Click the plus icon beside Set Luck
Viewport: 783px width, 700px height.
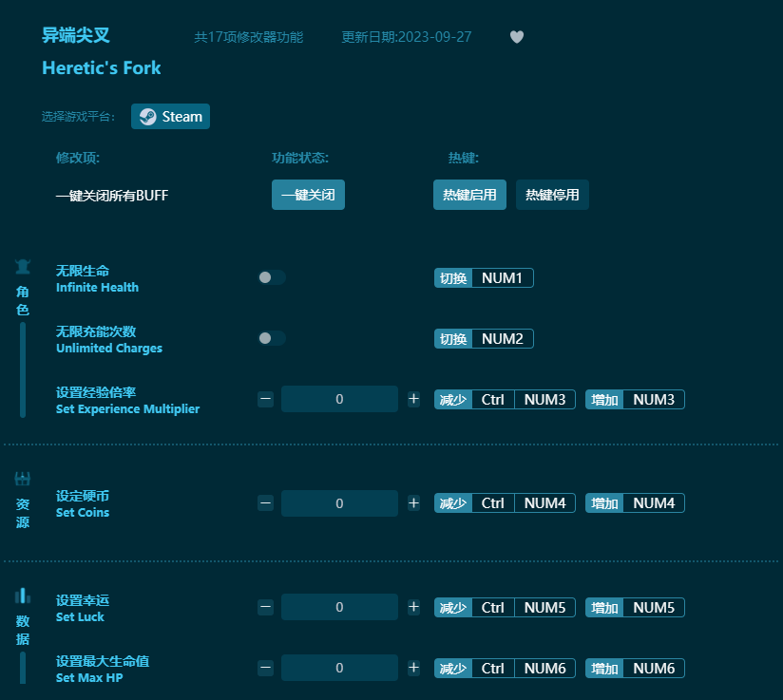413,607
